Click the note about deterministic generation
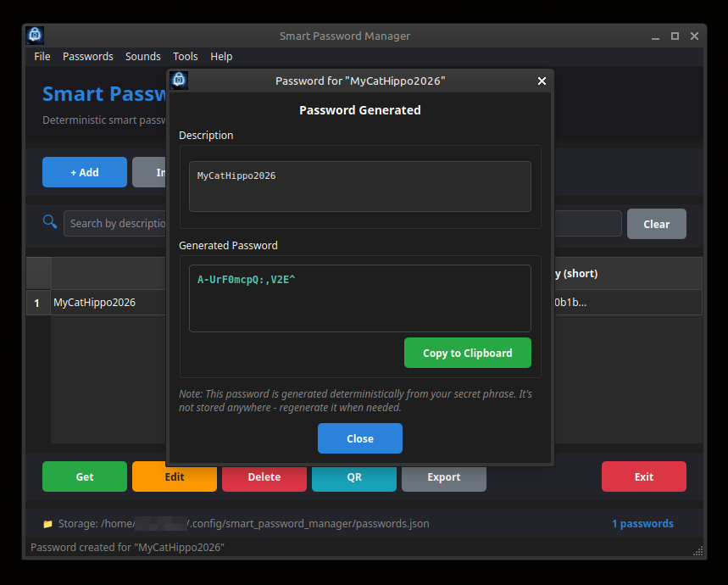The width and height of the screenshot is (728, 585). click(355, 401)
